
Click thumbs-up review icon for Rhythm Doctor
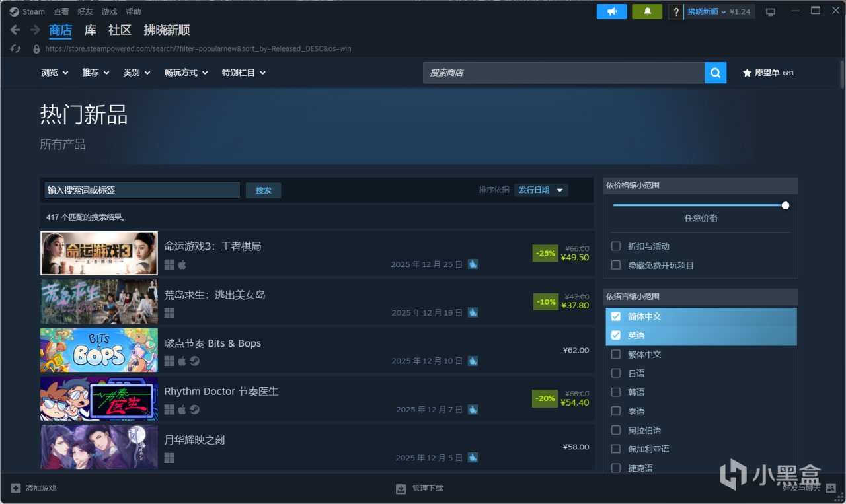click(473, 410)
